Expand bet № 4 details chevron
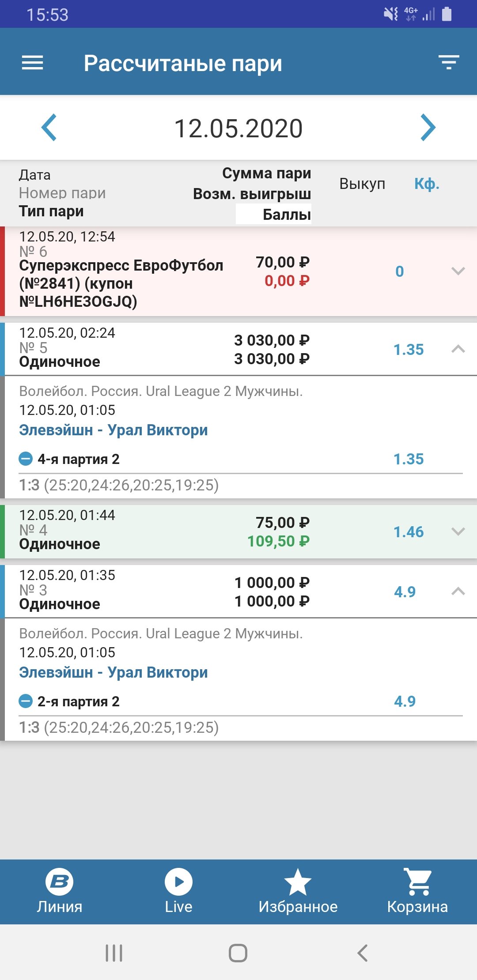Viewport: 477px width, 980px height. tap(458, 531)
